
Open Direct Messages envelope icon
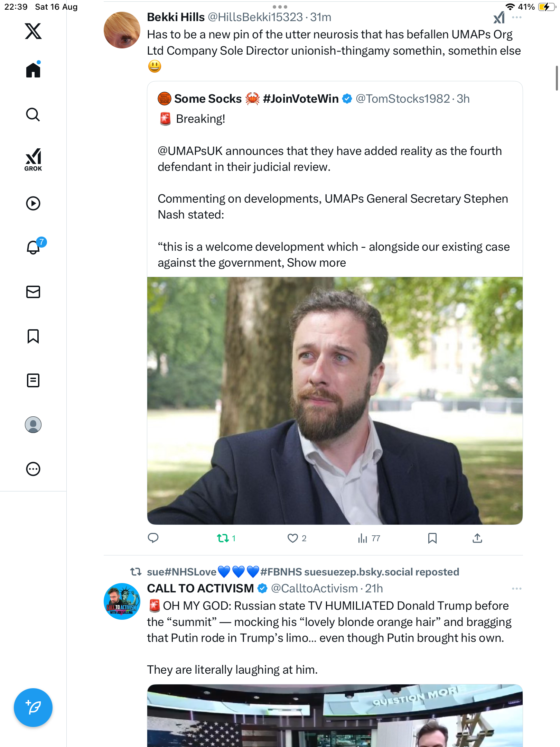(33, 292)
